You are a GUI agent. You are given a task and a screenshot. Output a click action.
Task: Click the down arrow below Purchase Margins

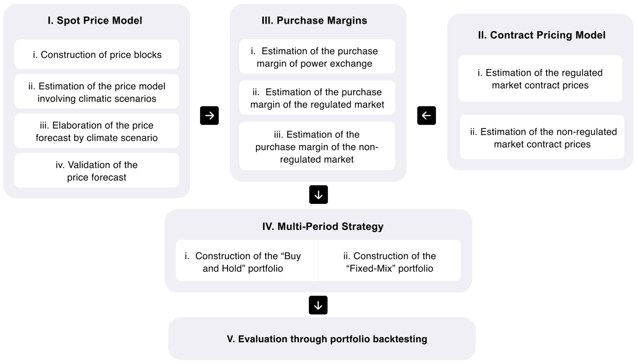pyautogui.click(x=318, y=195)
